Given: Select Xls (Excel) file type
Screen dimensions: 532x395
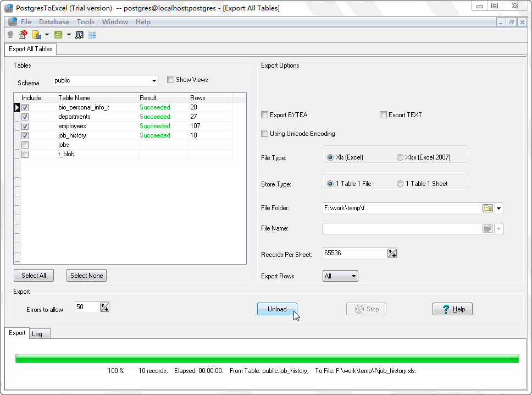Looking at the screenshot, I should (x=330, y=157).
